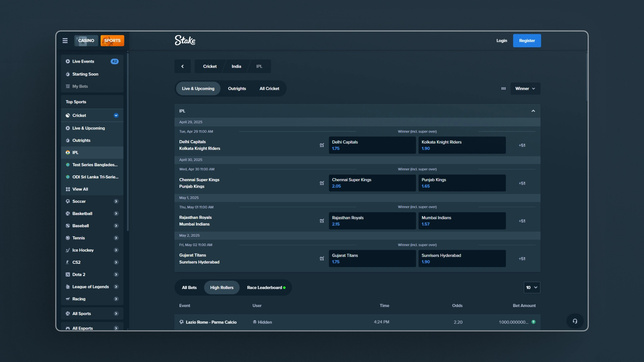Open stats icon for Chennai Super Kings match
This screenshot has height=362, width=644.
(322, 183)
